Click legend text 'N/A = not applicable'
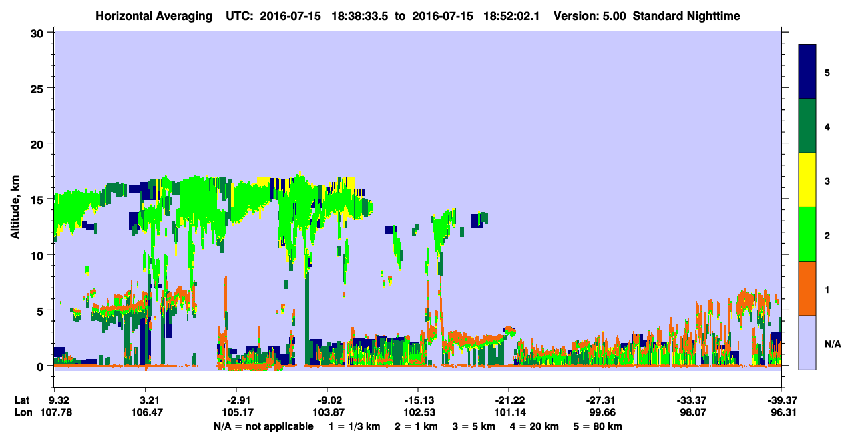This screenshot has height=445, width=868. click(263, 426)
